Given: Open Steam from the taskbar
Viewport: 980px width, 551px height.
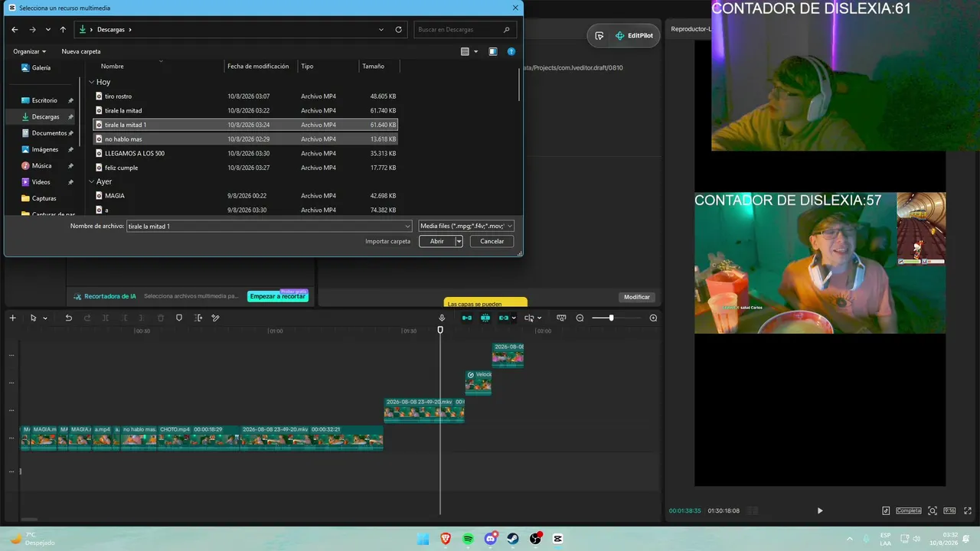Looking at the screenshot, I should click(513, 539).
